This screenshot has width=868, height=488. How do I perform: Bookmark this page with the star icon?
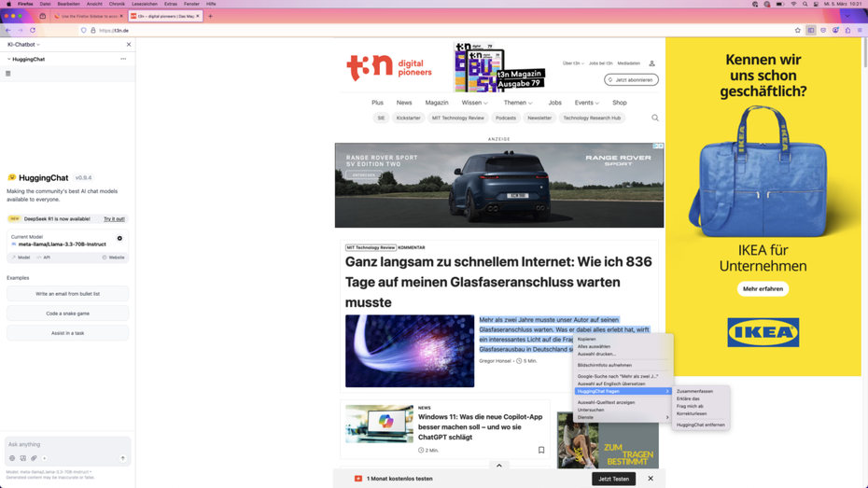pyautogui.click(x=798, y=31)
